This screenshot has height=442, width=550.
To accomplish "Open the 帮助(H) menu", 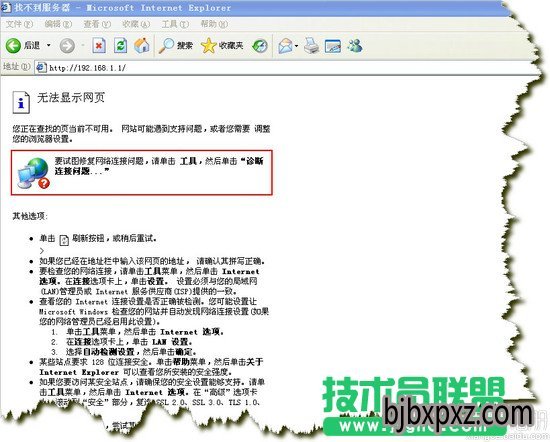I will (x=214, y=24).
